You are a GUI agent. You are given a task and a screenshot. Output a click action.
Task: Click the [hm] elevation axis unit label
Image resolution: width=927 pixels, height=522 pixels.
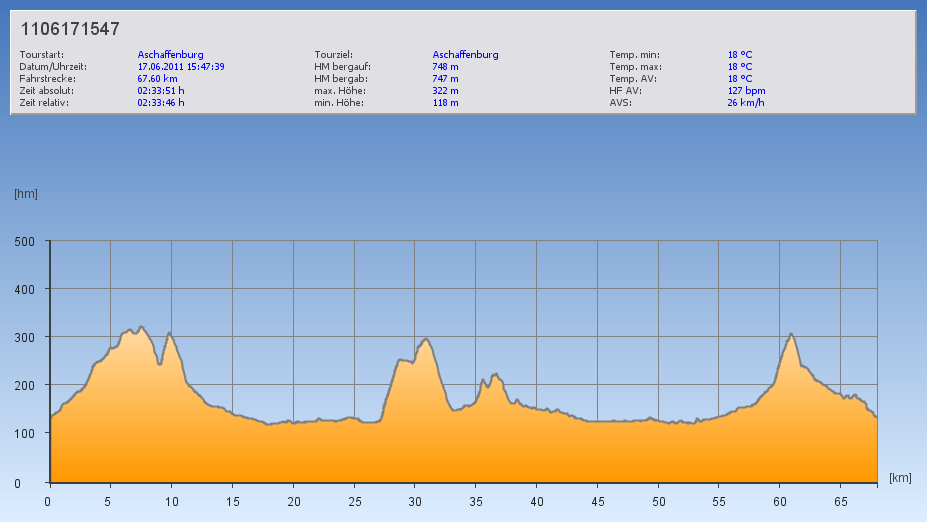click(x=26, y=193)
